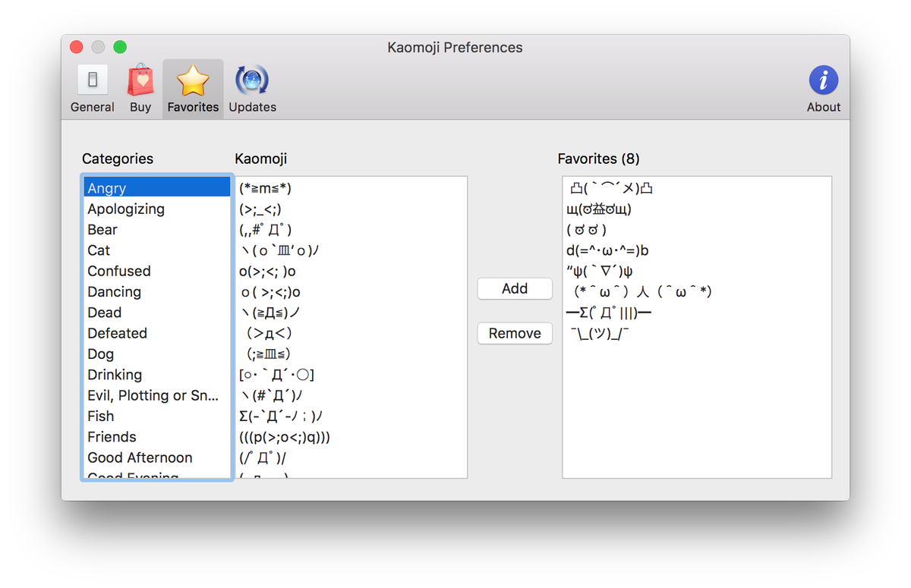Image resolution: width=911 pixels, height=588 pixels.
Task: Select the （>д<） kaomoji
Action: [x=351, y=333]
